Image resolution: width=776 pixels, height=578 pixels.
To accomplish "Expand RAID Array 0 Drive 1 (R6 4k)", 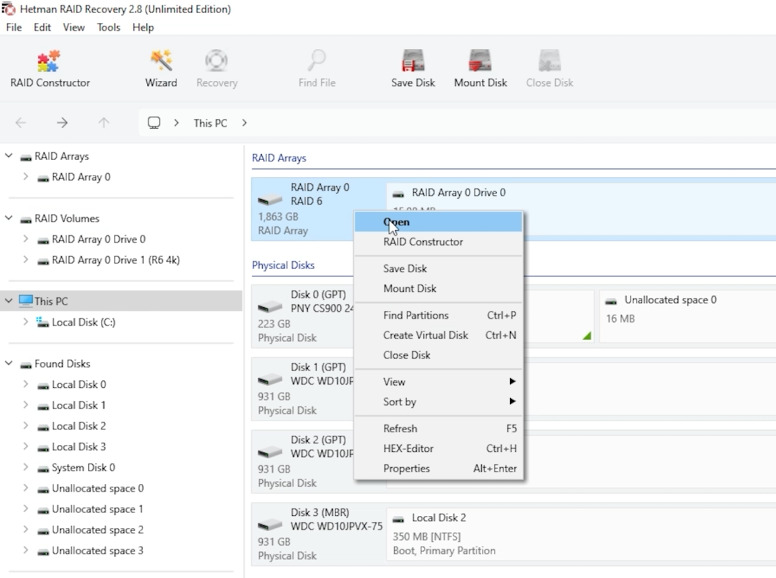I will [25, 260].
